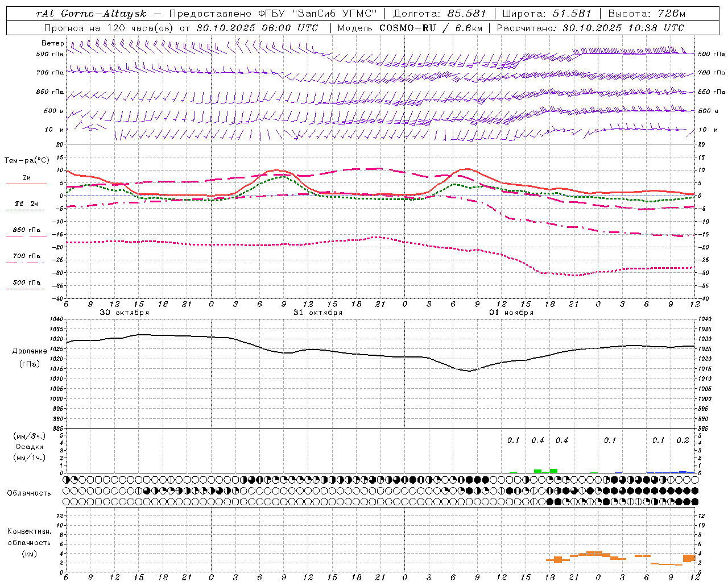The width and height of the screenshot is (728, 582).
Task: Click the elevation text Высота: 726м
Action: click(647, 14)
